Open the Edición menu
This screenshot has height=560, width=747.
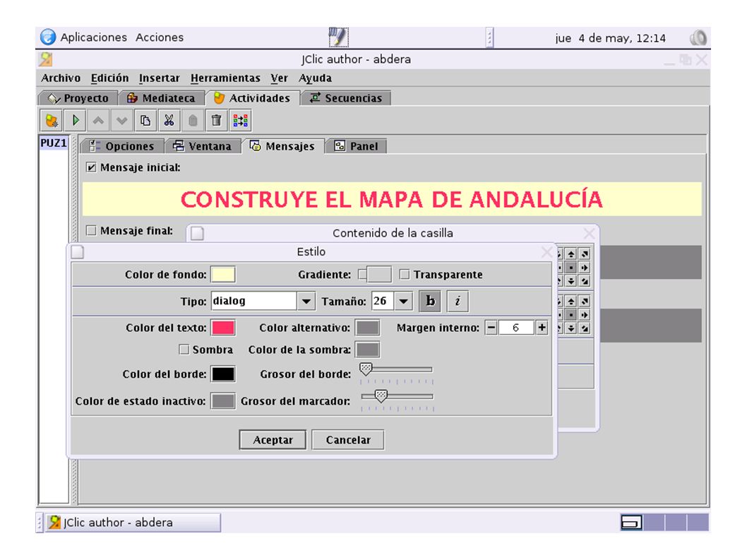[109, 78]
